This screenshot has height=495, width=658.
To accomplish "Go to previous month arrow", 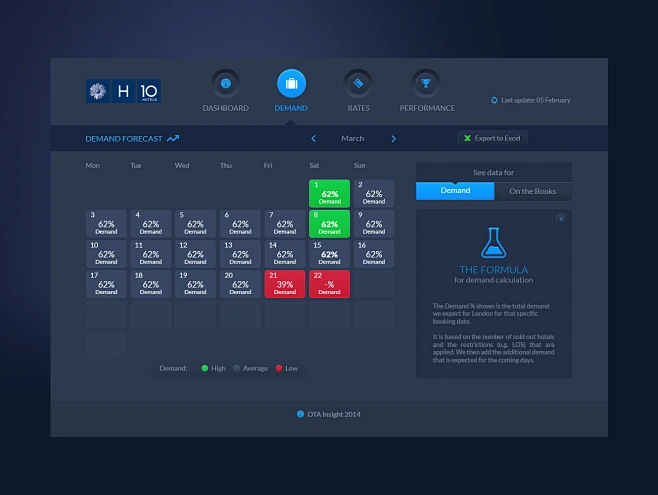I will pyautogui.click(x=313, y=139).
